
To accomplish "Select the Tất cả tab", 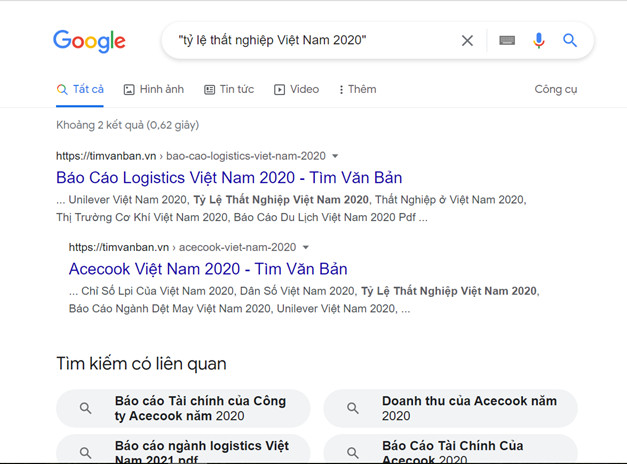I will (x=80, y=89).
